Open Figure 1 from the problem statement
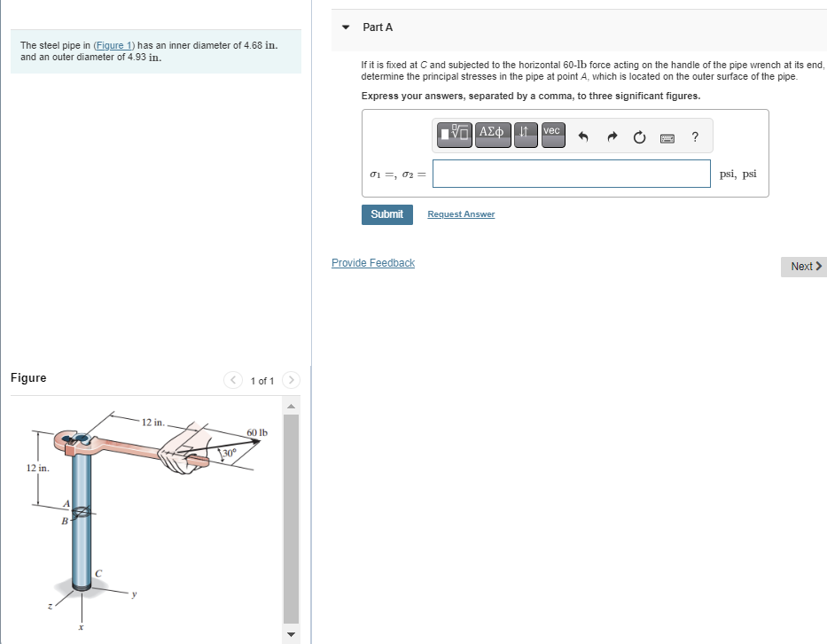Image resolution: width=827 pixels, height=644 pixels. tap(113, 44)
